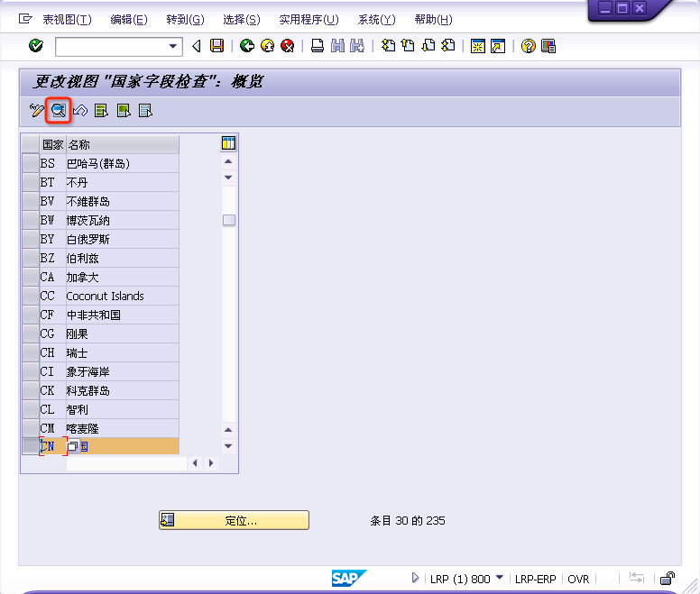The width and height of the screenshot is (700, 594).
Task: Open the command field dropdown arrow
Action: 173,46
